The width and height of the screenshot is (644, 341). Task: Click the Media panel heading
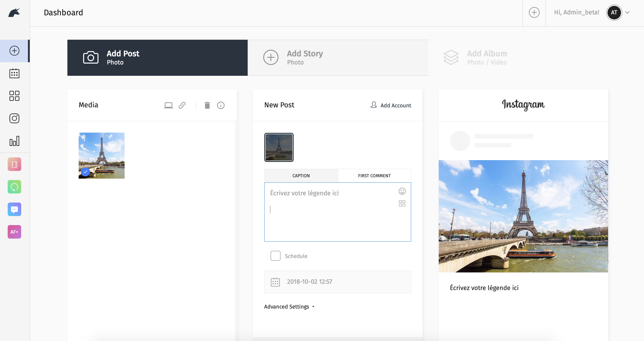(x=89, y=105)
